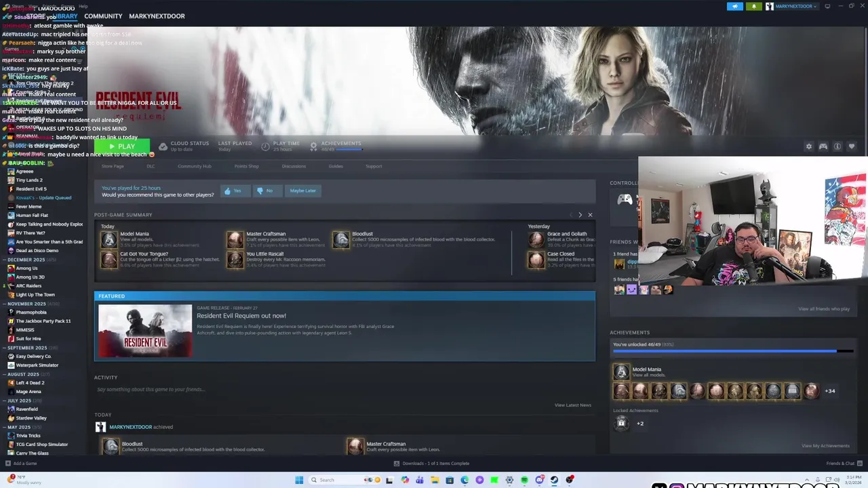This screenshot has width=868, height=488.
Task: Select TCG Card Shop Simulator in the library
Action: click(41, 445)
